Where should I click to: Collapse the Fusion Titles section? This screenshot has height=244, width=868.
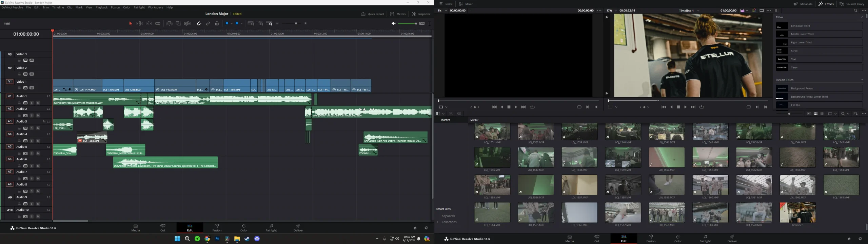point(862,80)
